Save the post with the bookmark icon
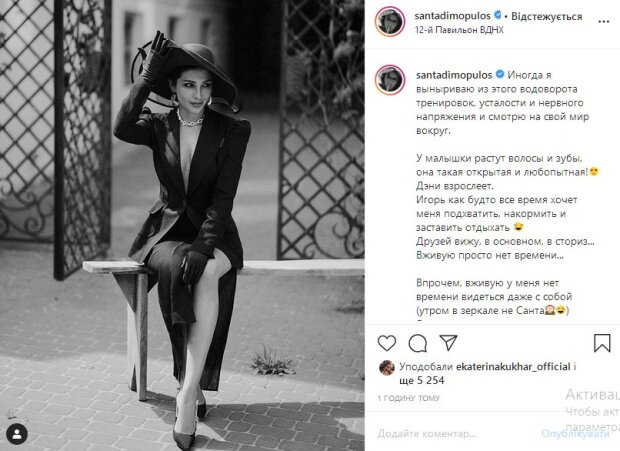Image resolution: width=620 pixels, height=451 pixels. coord(602,343)
